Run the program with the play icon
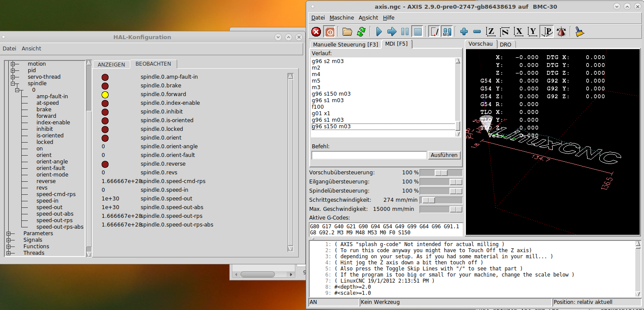The height and width of the screenshot is (310, 644). [x=379, y=32]
